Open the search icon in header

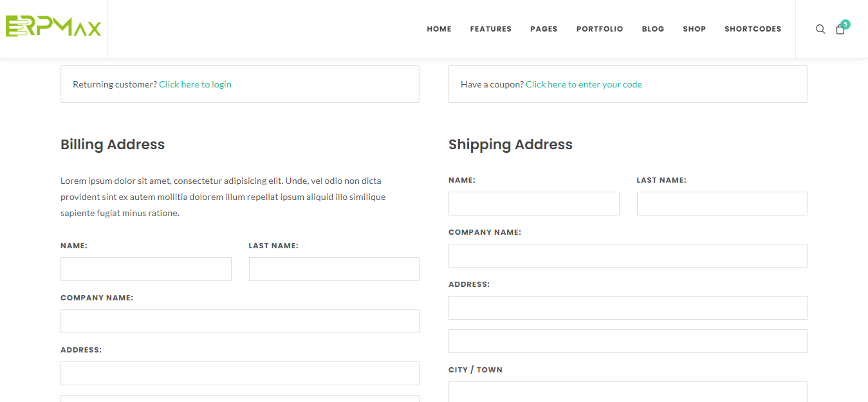tap(820, 29)
